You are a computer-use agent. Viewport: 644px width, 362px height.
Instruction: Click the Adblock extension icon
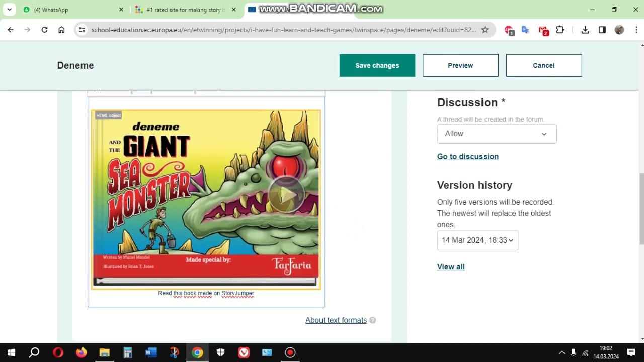509,30
